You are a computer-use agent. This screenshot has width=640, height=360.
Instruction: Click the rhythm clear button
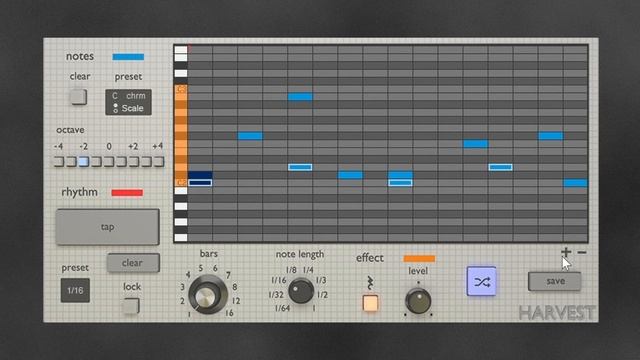133,263
